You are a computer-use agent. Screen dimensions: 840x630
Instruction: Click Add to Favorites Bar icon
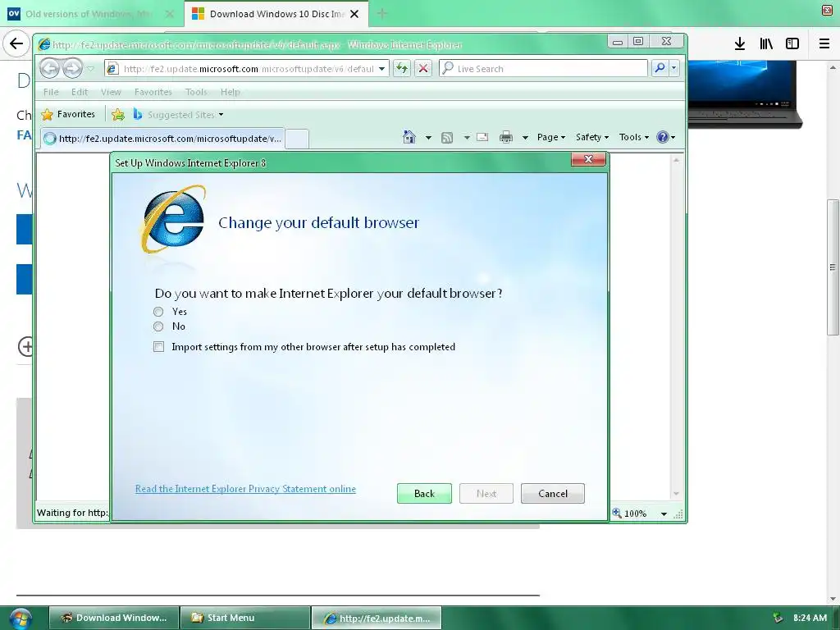click(x=118, y=114)
